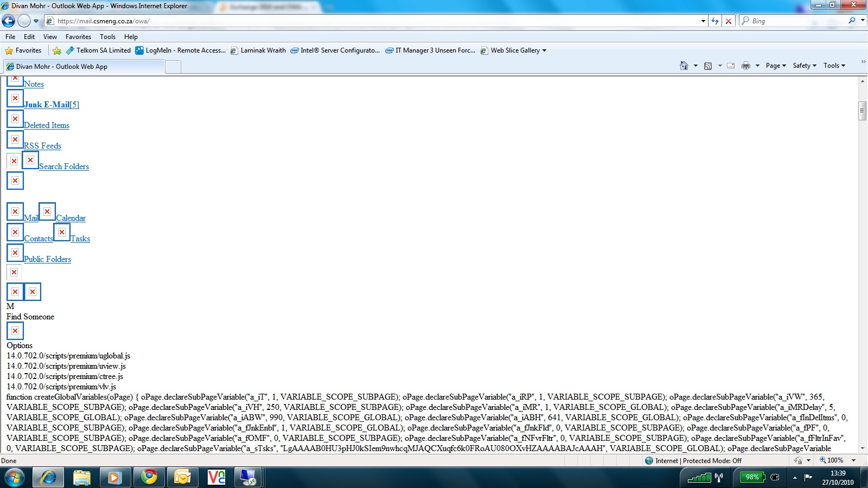Click the Bing search magnifier icon
This screenshot has height=488, width=868.
point(852,21)
